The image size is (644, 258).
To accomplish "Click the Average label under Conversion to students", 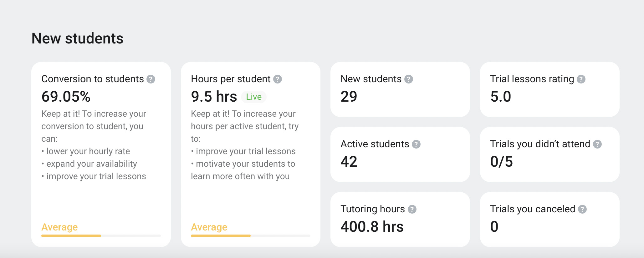I will 59,227.
